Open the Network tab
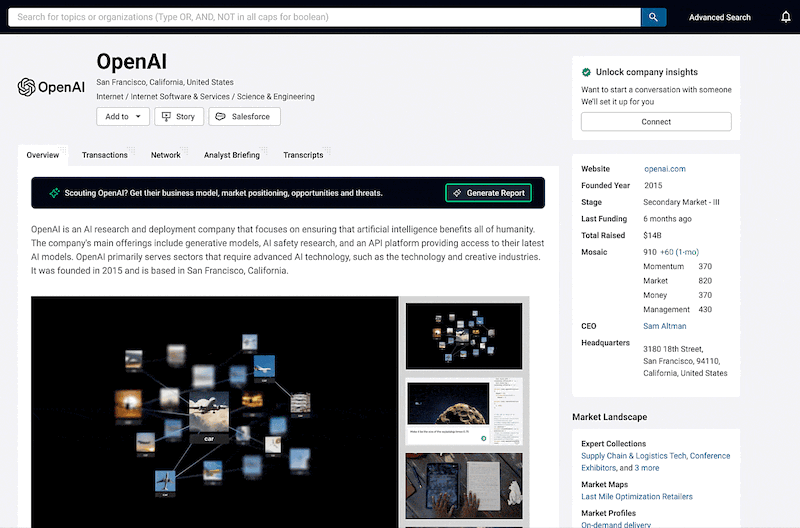The width and height of the screenshot is (800, 528). click(166, 155)
